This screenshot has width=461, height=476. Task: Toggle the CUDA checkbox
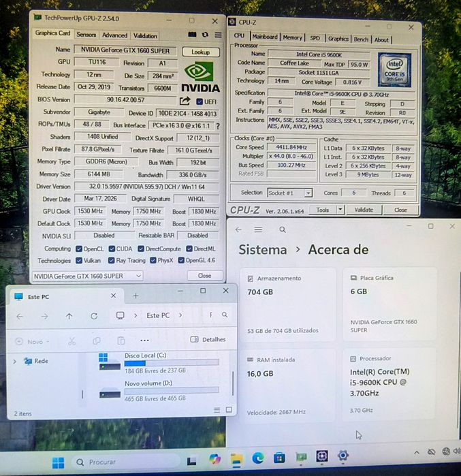pyautogui.click(x=112, y=249)
